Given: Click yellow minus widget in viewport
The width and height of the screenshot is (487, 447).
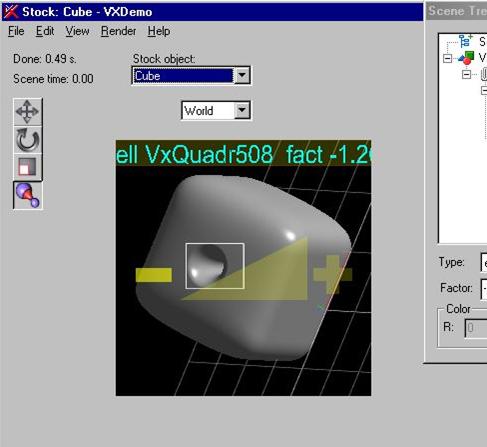Looking at the screenshot, I should tap(154, 275).
